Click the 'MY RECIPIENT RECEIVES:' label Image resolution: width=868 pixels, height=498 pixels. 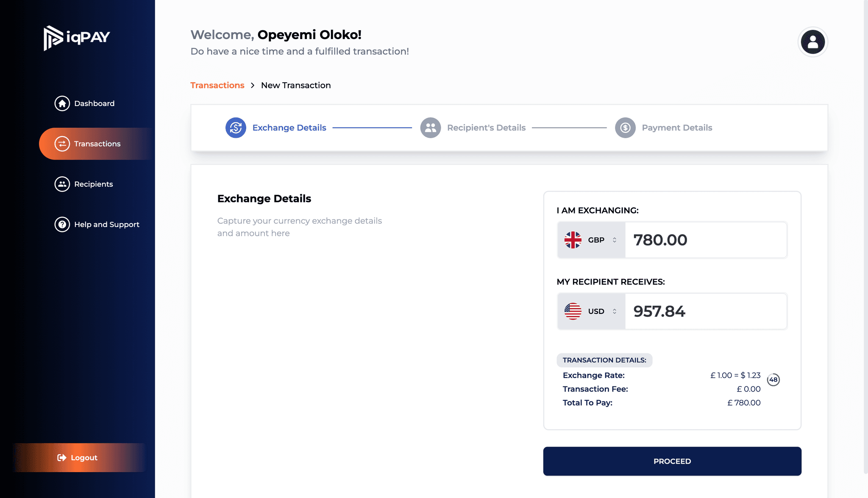coord(611,282)
